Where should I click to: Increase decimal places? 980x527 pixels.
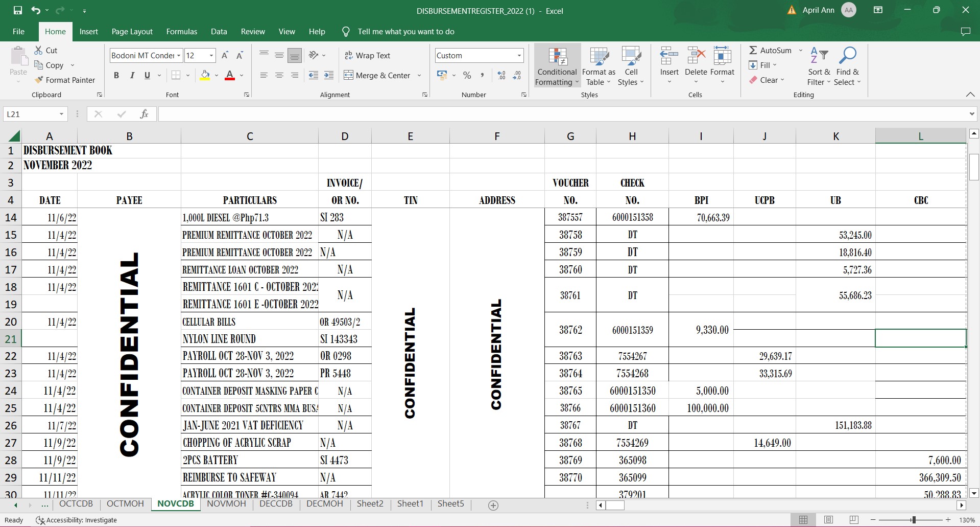(x=501, y=75)
